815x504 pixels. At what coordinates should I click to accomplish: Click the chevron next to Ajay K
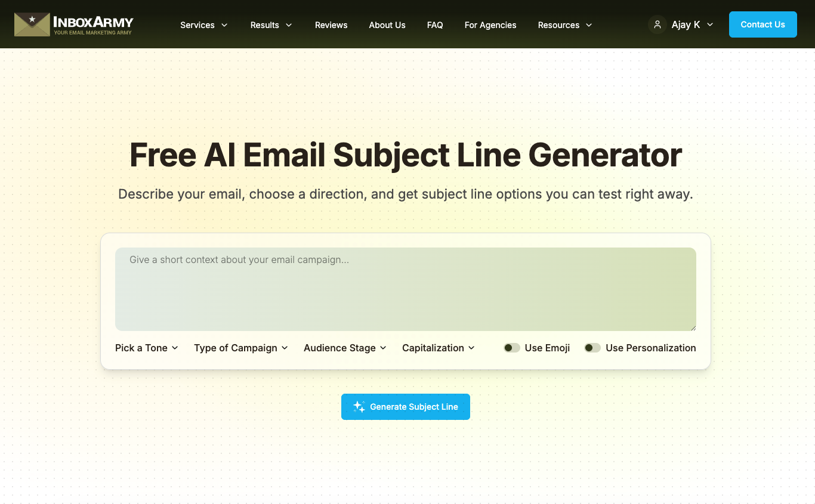[710, 25]
